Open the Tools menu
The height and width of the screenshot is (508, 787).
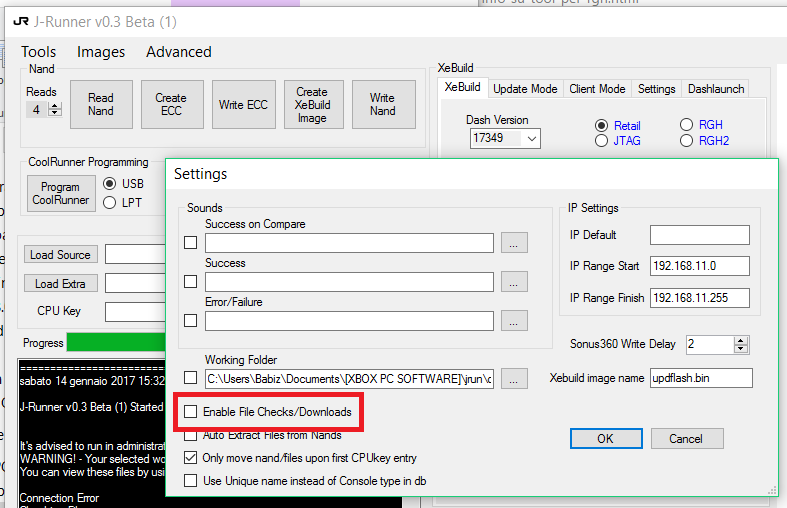[38, 52]
